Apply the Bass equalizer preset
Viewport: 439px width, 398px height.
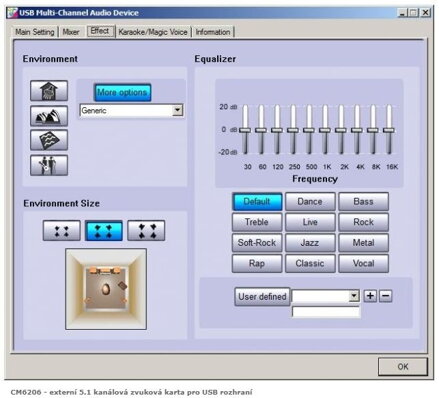click(363, 201)
